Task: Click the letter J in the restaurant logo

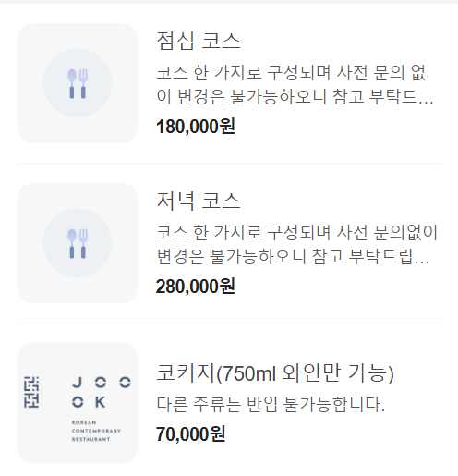Action: 78,383
